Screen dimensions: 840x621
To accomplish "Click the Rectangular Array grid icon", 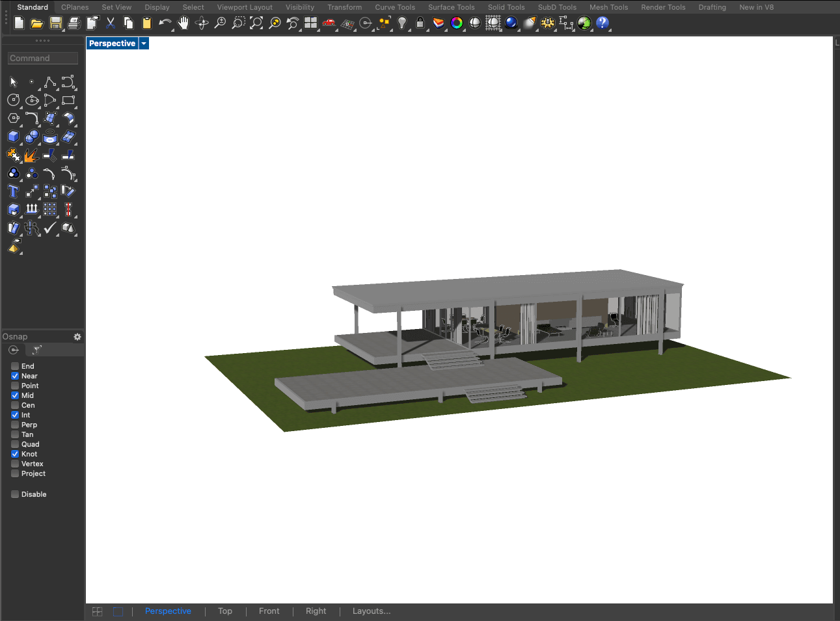I will (x=50, y=209).
